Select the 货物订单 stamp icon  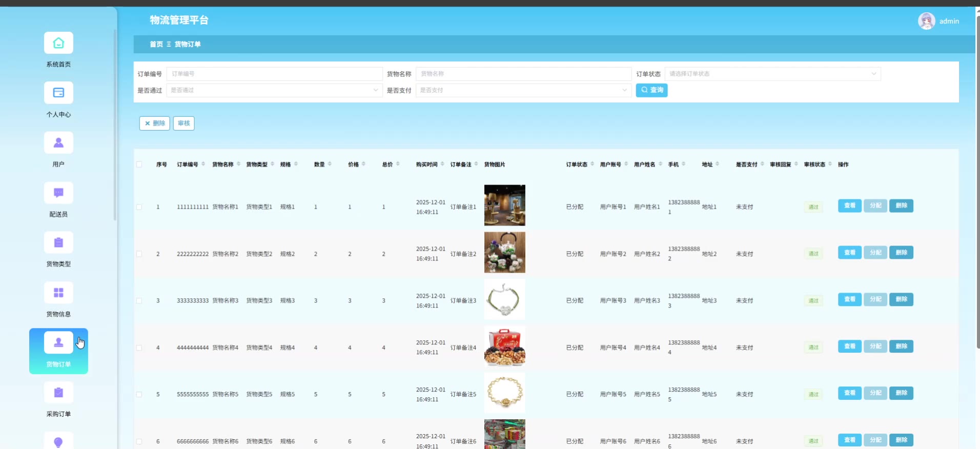coord(58,342)
